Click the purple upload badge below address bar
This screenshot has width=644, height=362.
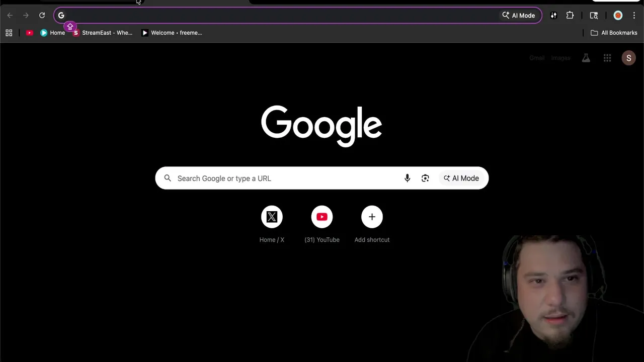(70, 26)
